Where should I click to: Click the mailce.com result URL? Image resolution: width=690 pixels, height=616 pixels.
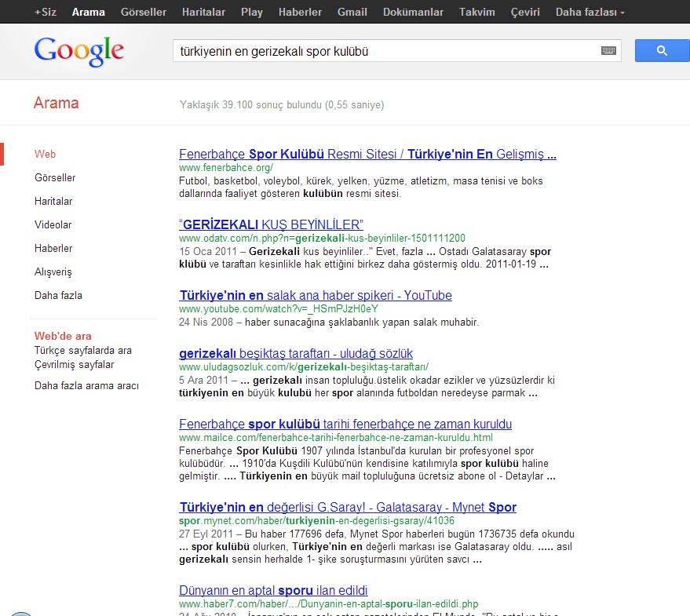(x=336, y=437)
